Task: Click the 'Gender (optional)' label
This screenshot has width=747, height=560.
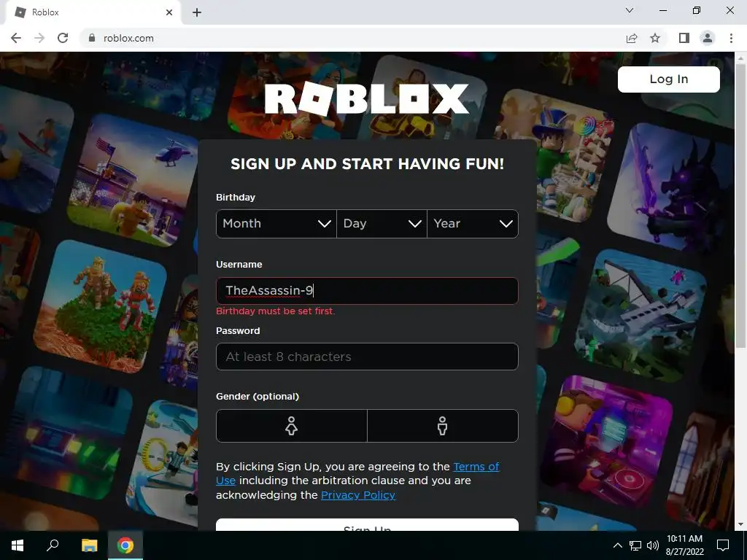Action: [x=258, y=396]
